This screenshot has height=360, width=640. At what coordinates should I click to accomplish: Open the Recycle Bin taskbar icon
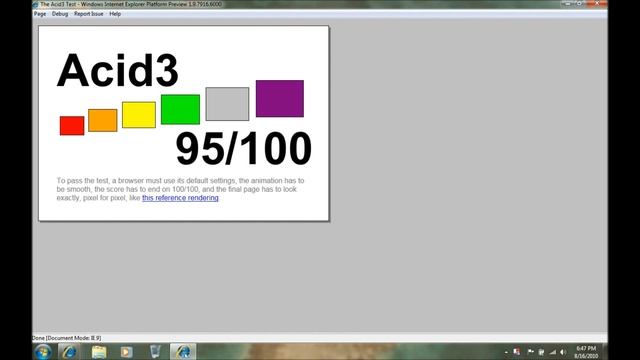coord(155,351)
